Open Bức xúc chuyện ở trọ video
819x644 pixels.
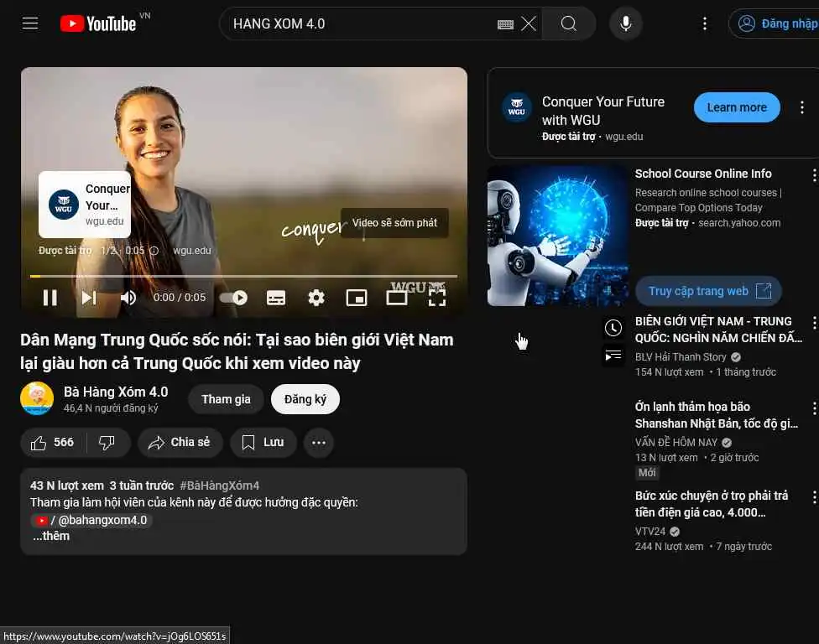(712, 504)
